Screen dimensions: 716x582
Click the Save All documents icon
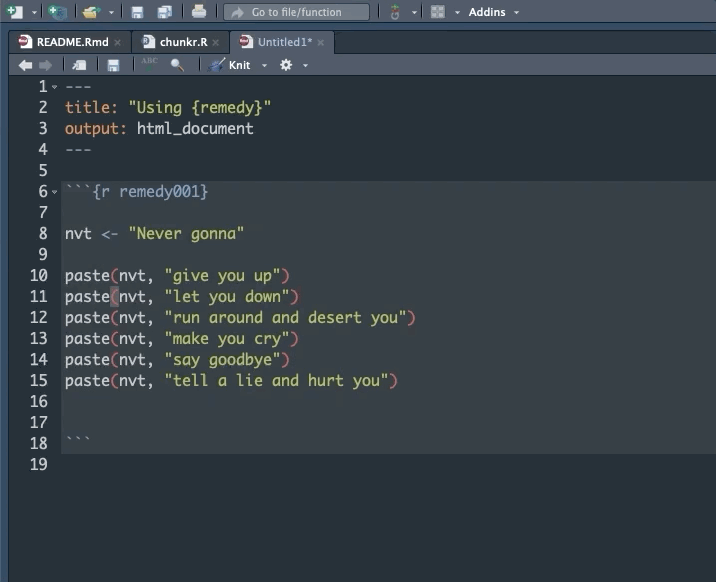[164, 12]
